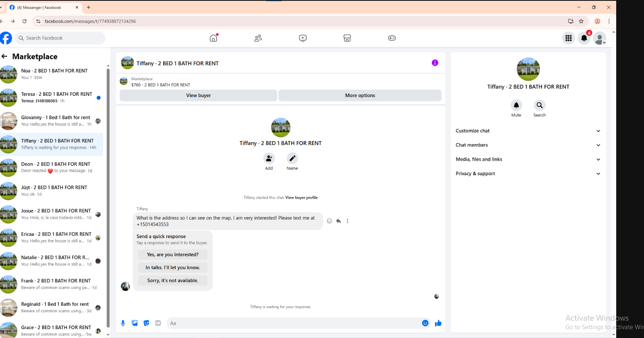Open the Watch video icon
644x338 pixels.
pos(303,38)
